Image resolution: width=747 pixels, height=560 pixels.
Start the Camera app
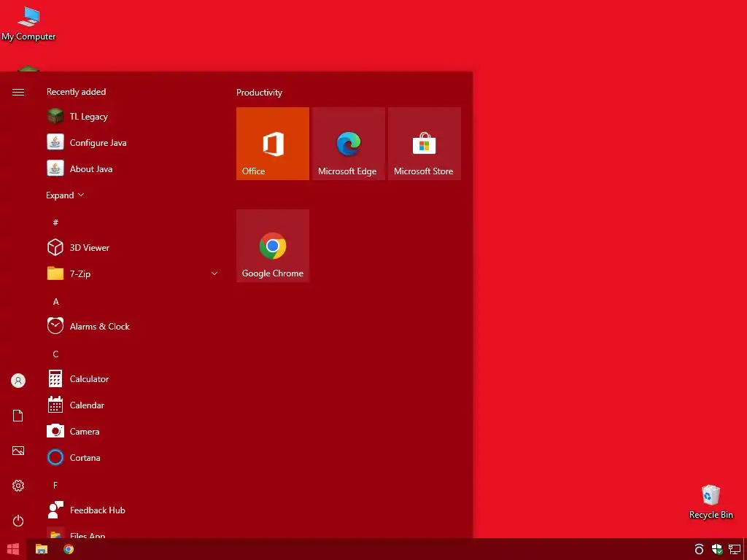coord(132,431)
